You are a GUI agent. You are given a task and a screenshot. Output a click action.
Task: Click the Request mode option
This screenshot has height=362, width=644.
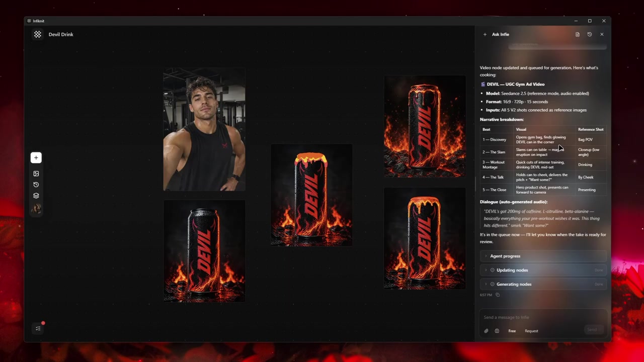pyautogui.click(x=531, y=331)
